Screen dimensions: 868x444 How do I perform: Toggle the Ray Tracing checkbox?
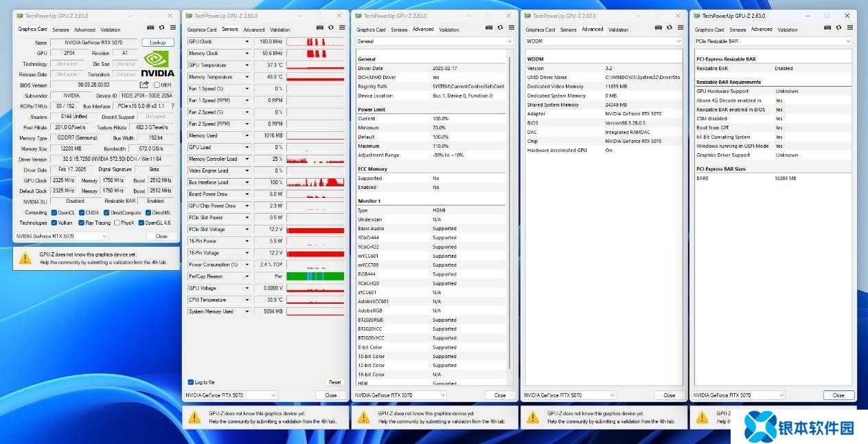coord(82,223)
